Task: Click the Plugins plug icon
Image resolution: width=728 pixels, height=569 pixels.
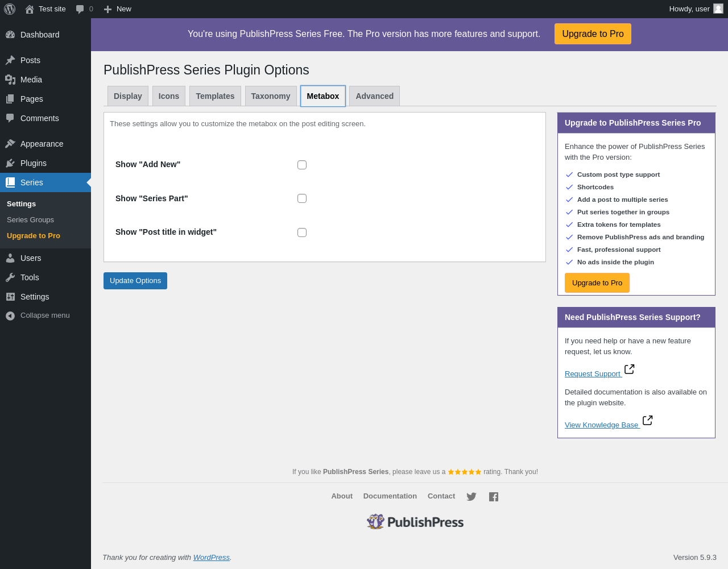Action: pyautogui.click(x=10, y=163)
